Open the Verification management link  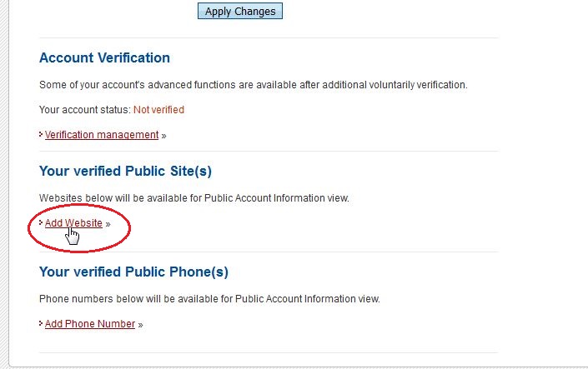(x=102, y=135)
